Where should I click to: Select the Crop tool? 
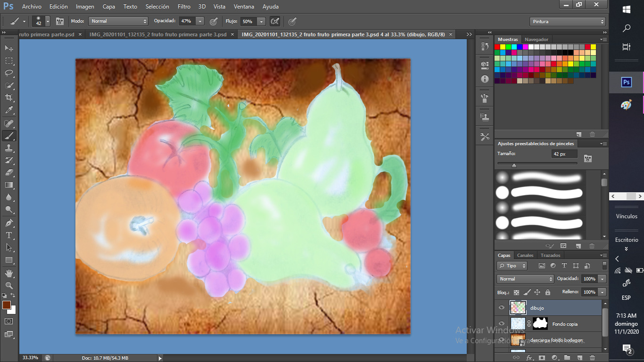[9, 98]
